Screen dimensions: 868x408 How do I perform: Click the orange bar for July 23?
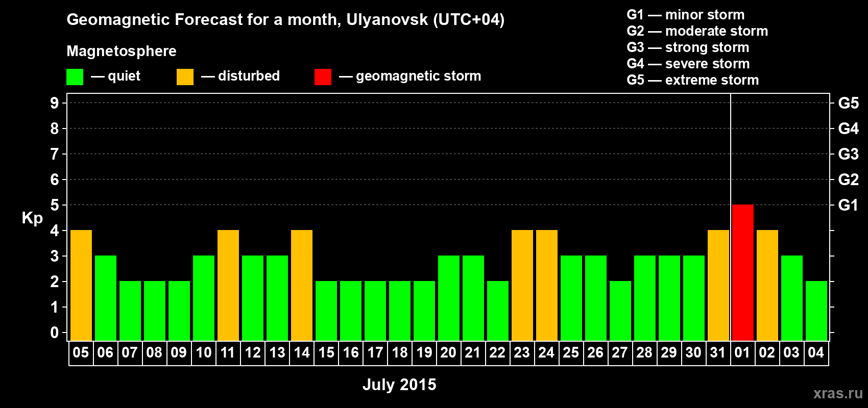pos(522,285)
